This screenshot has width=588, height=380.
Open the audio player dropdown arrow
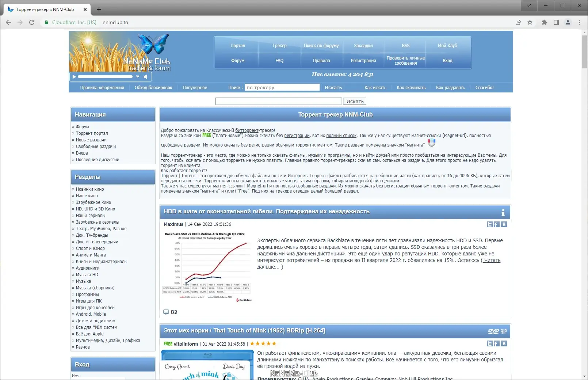(x=138, y=77)
